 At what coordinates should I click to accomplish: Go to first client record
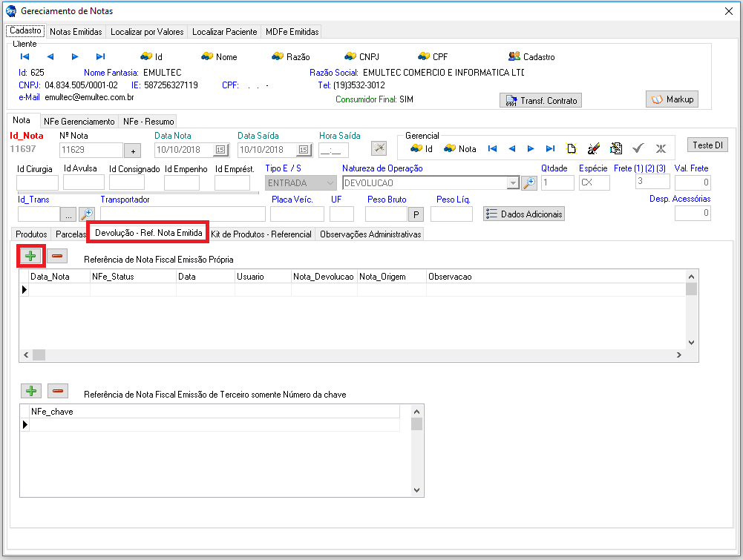click(24, 56)
